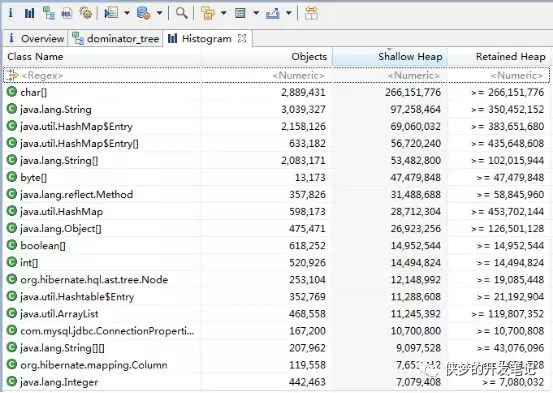Sort by Shallow Heap column header
The height and width of the screenshot is (393, 553).
tap(410, 56)
